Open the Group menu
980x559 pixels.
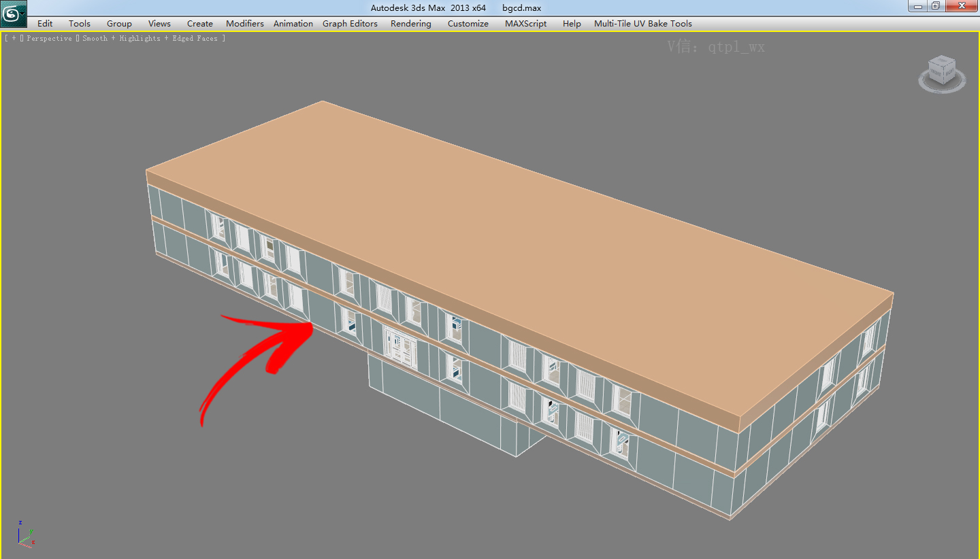[x=119, y=23]
